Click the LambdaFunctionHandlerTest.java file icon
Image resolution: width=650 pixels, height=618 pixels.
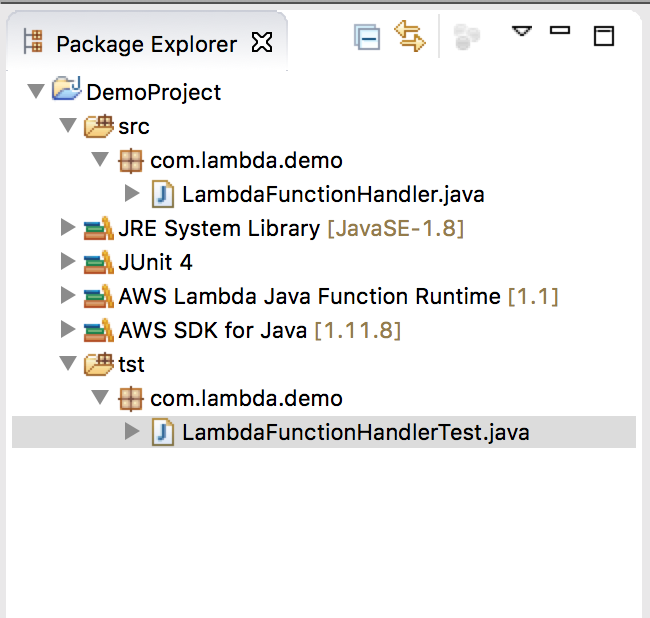click(163, 432)
